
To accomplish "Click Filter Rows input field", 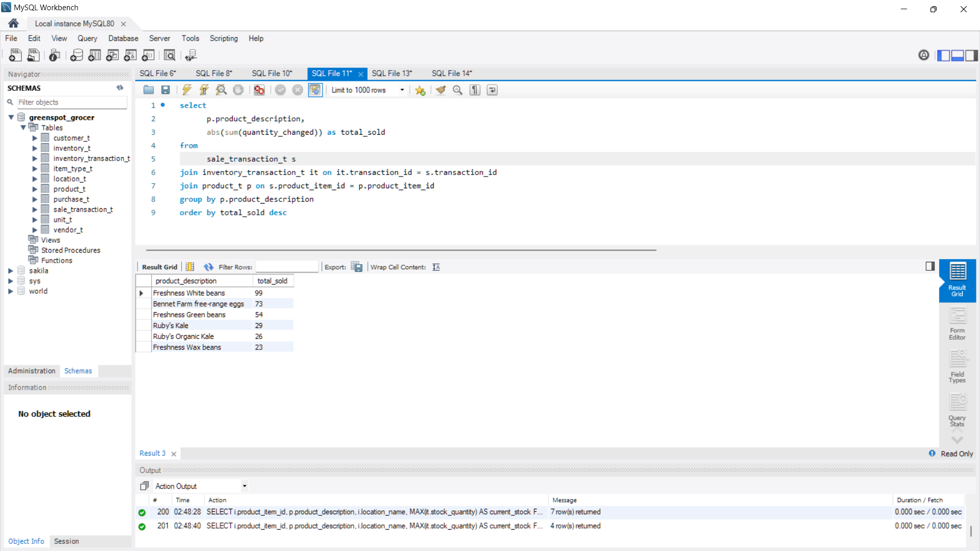I will [x=286, y=267].
